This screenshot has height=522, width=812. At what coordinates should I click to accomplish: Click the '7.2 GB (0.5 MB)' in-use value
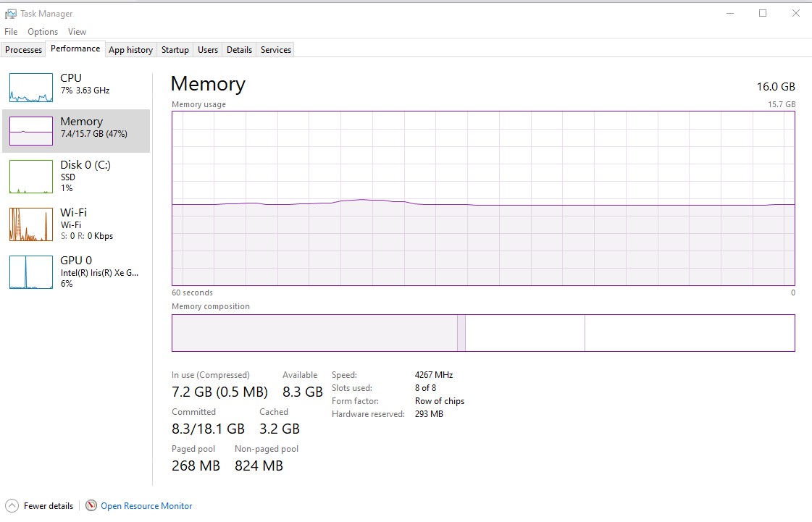[x=219, y=392]
